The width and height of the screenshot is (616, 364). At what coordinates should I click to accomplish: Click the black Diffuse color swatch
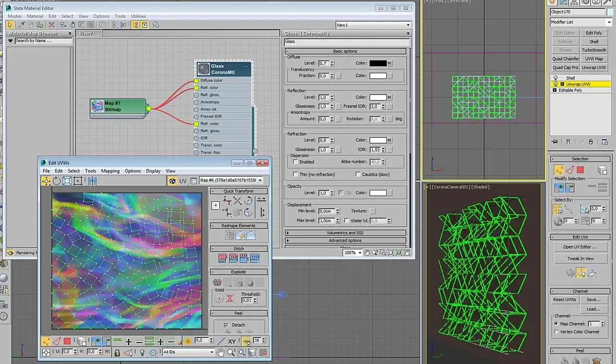[377, 63]
